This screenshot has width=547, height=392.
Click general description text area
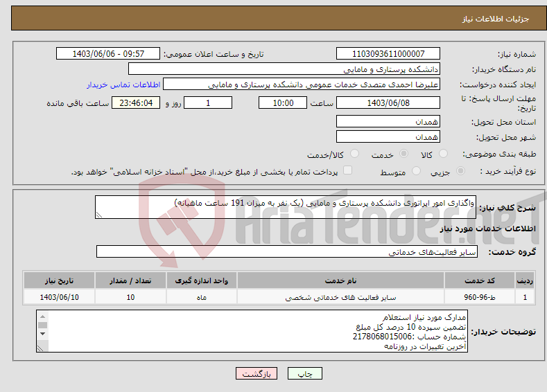(x=286, y=207)
